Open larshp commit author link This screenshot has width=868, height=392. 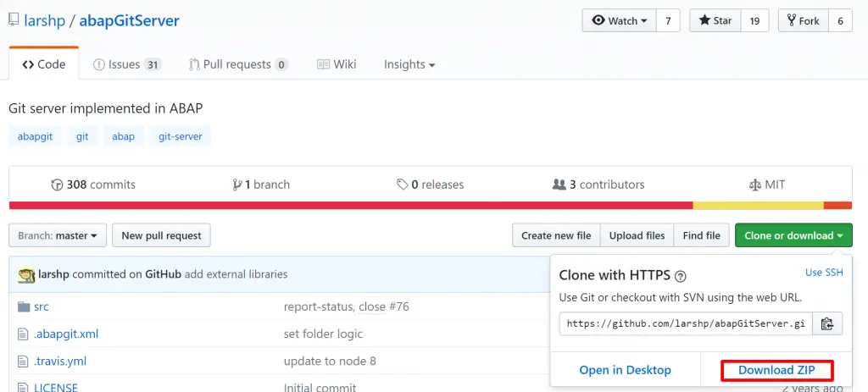[53, 274]
